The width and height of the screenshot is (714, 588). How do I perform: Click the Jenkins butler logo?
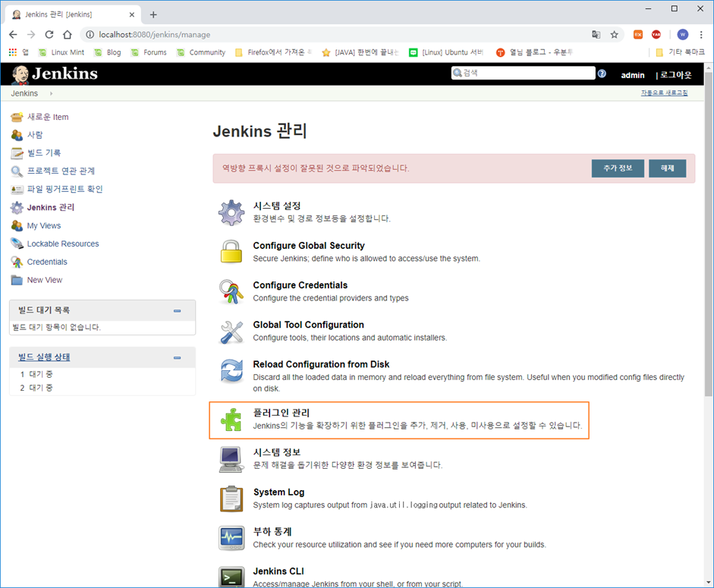click(20, 74)
